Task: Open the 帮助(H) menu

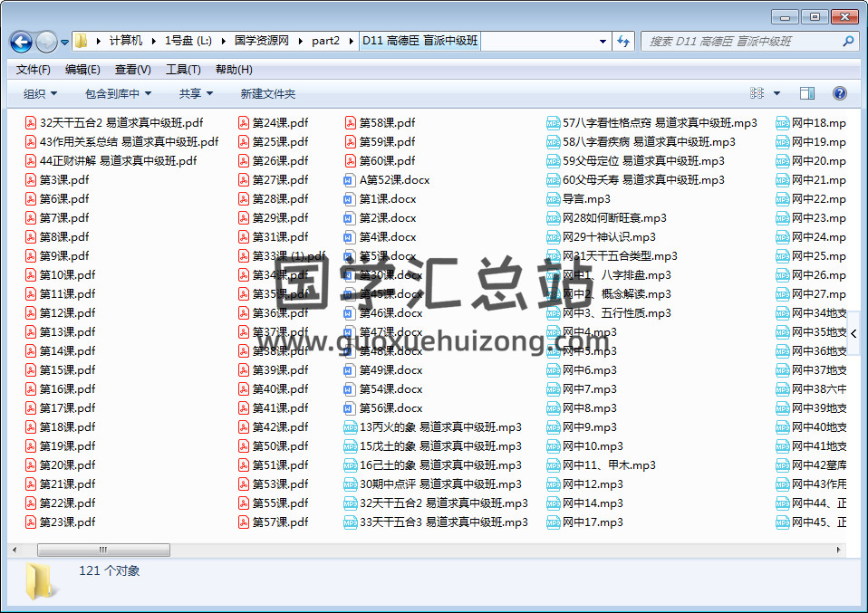Action: click(234, 70)
